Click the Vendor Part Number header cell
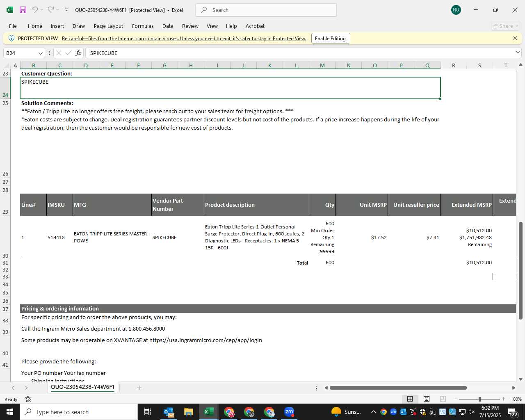The image size is (525, 420). click(x=178, y=205)
